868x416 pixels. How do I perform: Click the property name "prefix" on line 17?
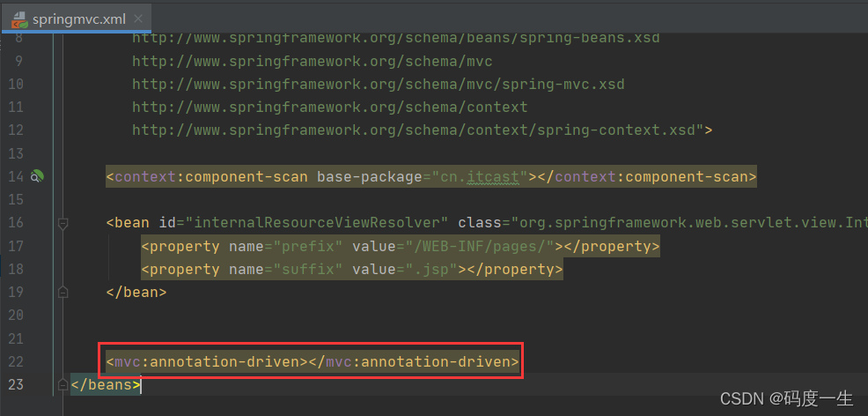coord(308,246)
